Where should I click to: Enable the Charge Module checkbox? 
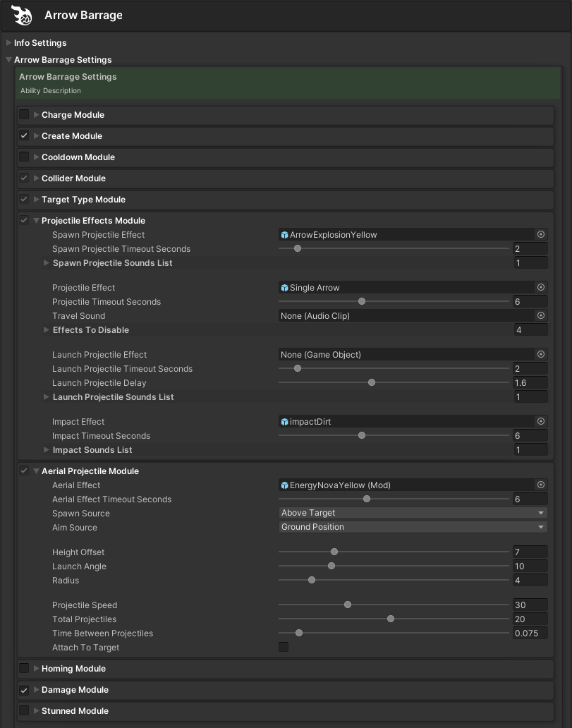24,115
